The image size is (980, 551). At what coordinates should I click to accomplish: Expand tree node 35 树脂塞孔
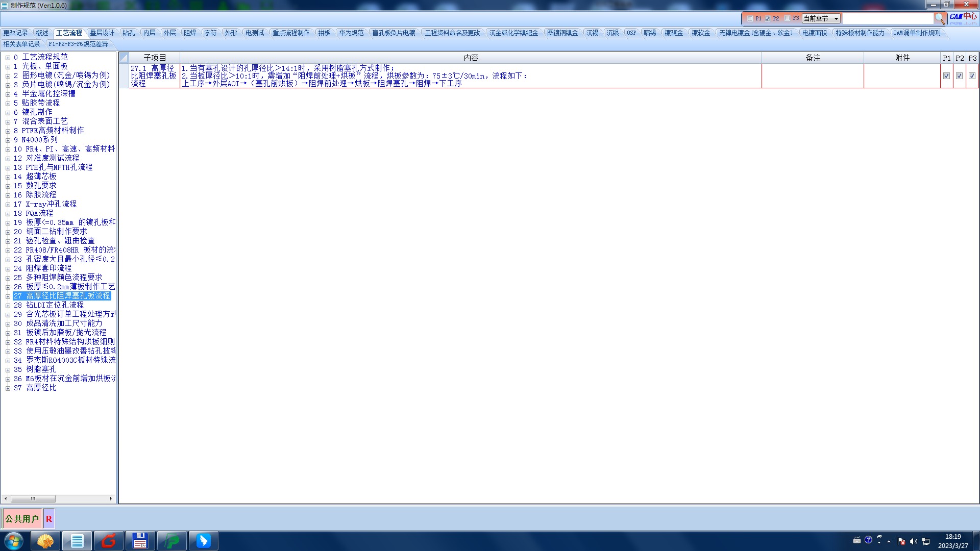8,369
